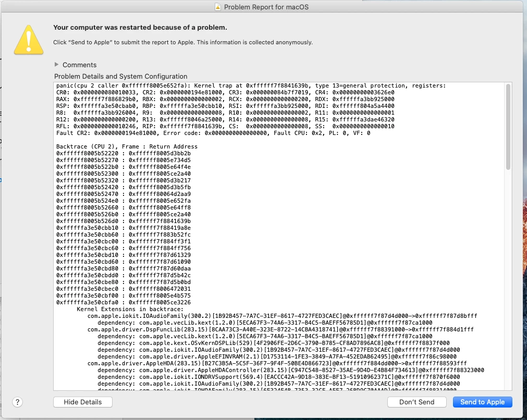Click the register line starting 'R12:'
527x420 pixels.
225,120
